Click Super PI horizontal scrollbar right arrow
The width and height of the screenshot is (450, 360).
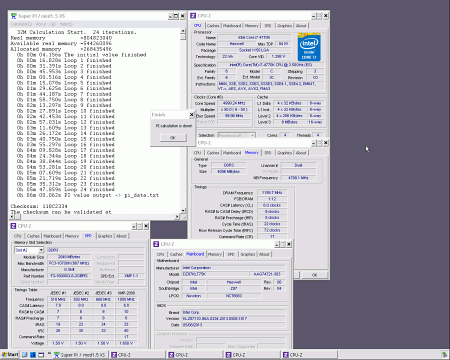(177, 216)
